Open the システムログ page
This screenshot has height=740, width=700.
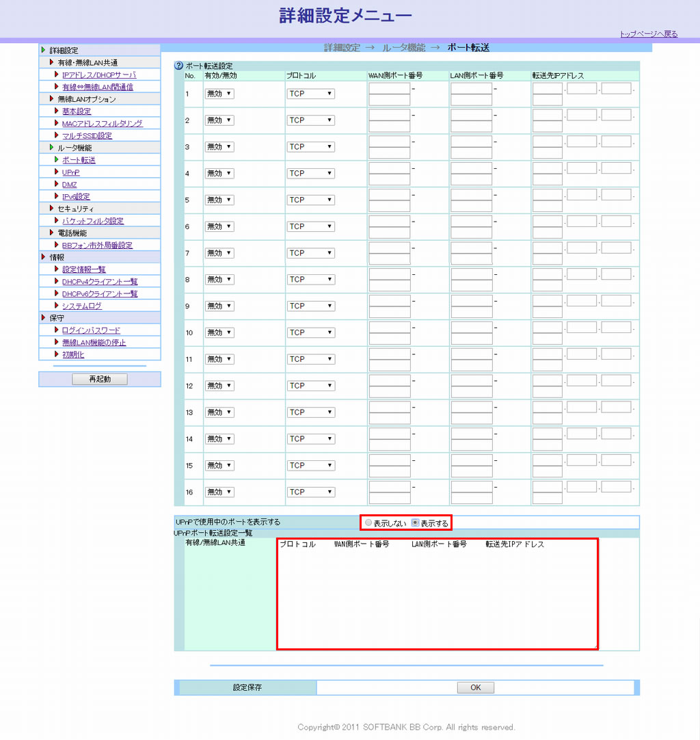click(82, 306)
